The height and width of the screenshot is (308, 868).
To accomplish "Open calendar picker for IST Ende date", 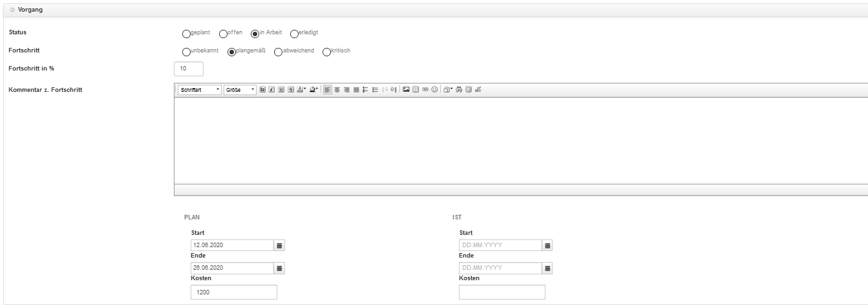I will pyautogui.click(x=547, y=269).
